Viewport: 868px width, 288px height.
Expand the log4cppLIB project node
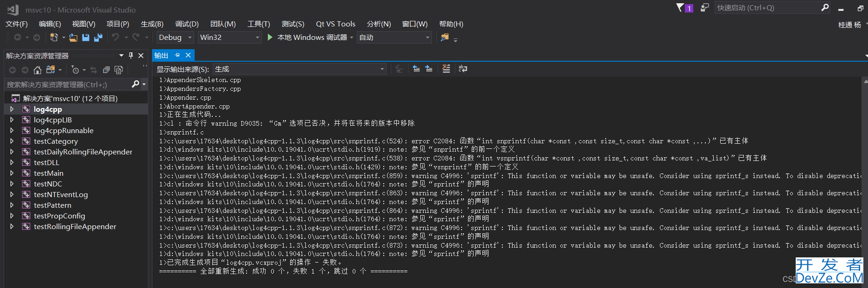point(12,120)
